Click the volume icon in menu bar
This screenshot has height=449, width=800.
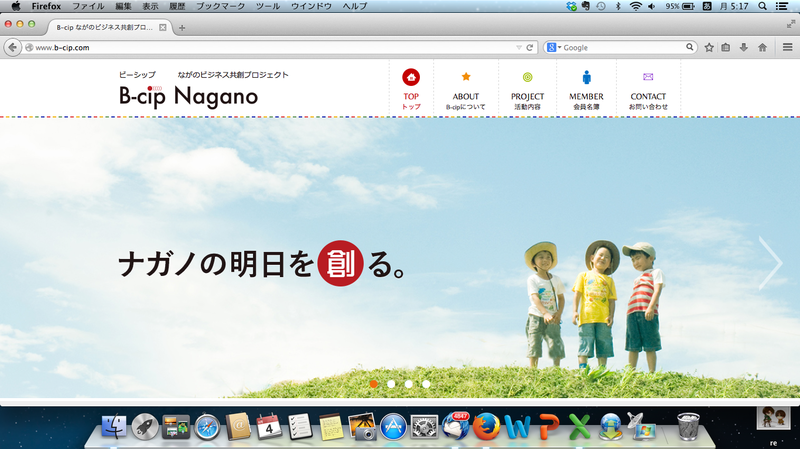[652, 6]
